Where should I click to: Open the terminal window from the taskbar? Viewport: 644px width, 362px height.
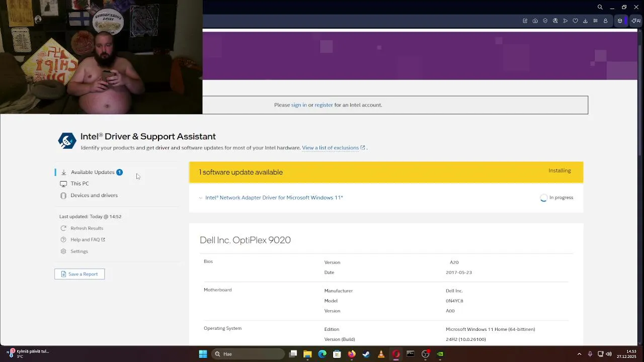[x=410, y=354]
